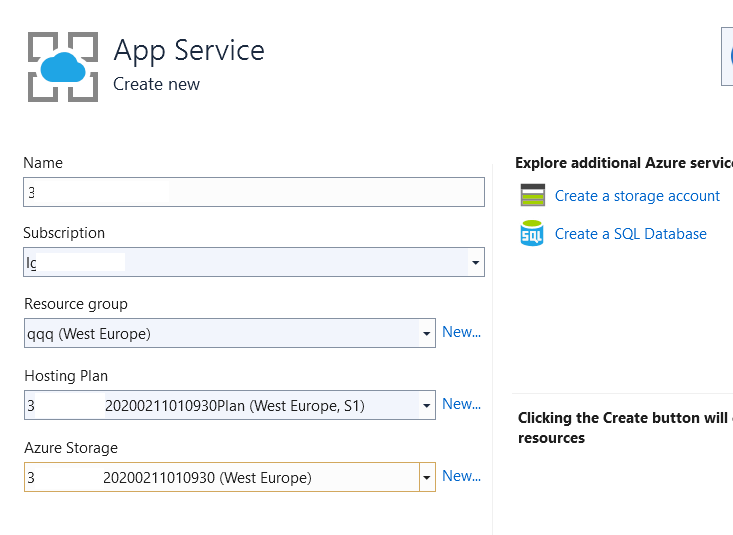The width and height of the screenshot is (733, 535).
Task: Expand the Subscription dropdown arrow
Action: tap(475, 262)
